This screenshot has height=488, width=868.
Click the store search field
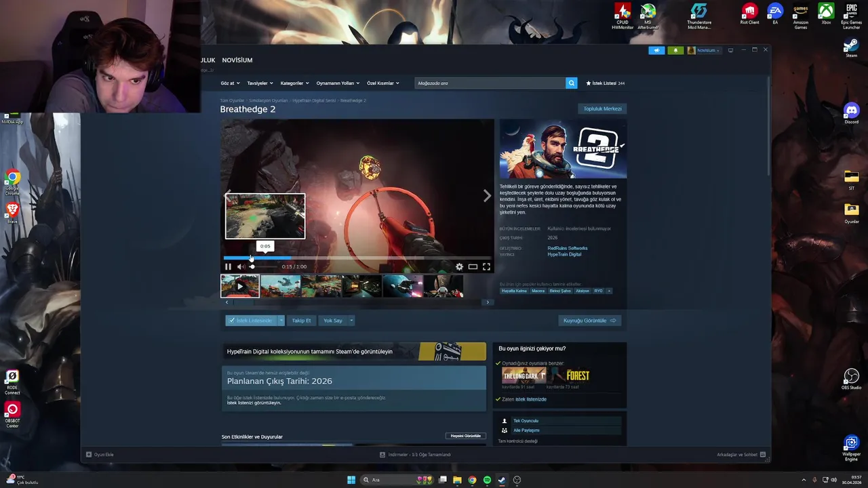(x=490, y=83)
